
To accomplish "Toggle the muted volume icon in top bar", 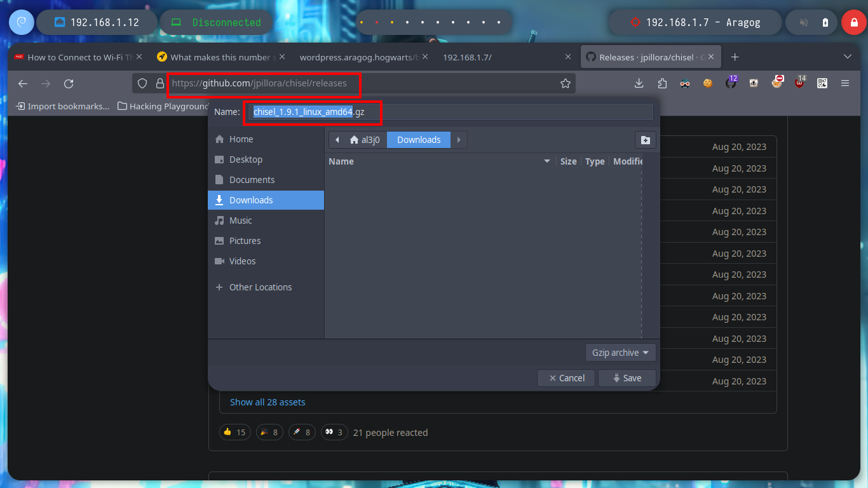I will click(804, 22).
